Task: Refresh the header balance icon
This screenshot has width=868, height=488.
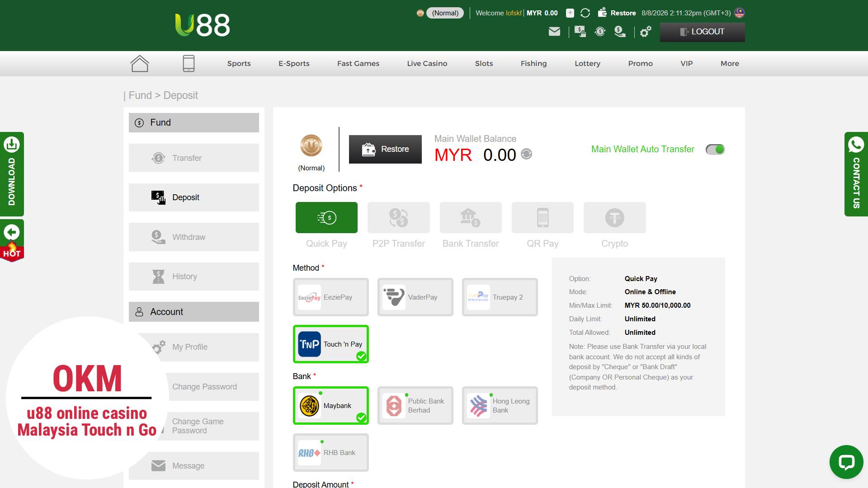Action: click(585, 13)
